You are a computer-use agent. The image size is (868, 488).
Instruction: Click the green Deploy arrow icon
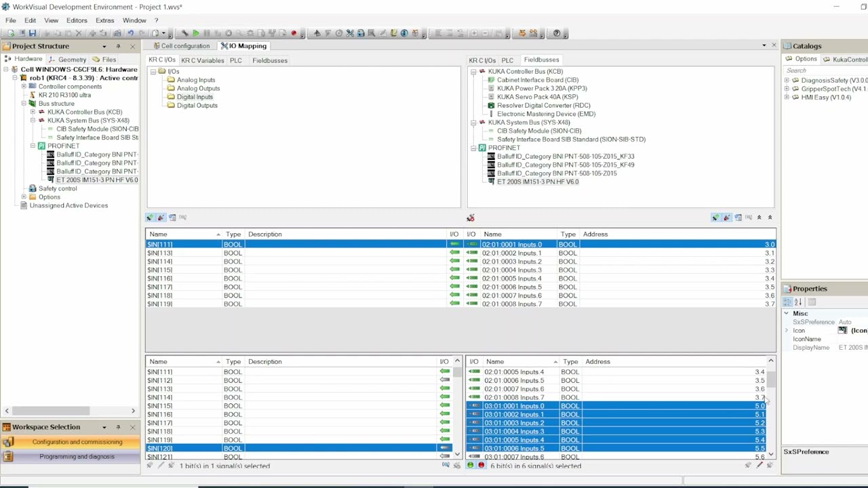[196, 33]
